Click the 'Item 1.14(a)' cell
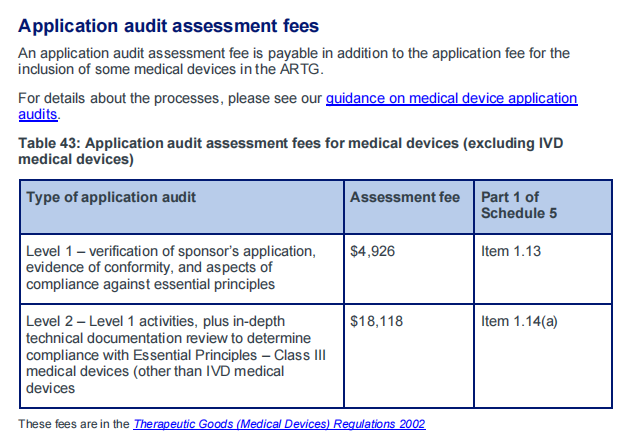Screen dimensions: 632x444 tap(543, 356)
